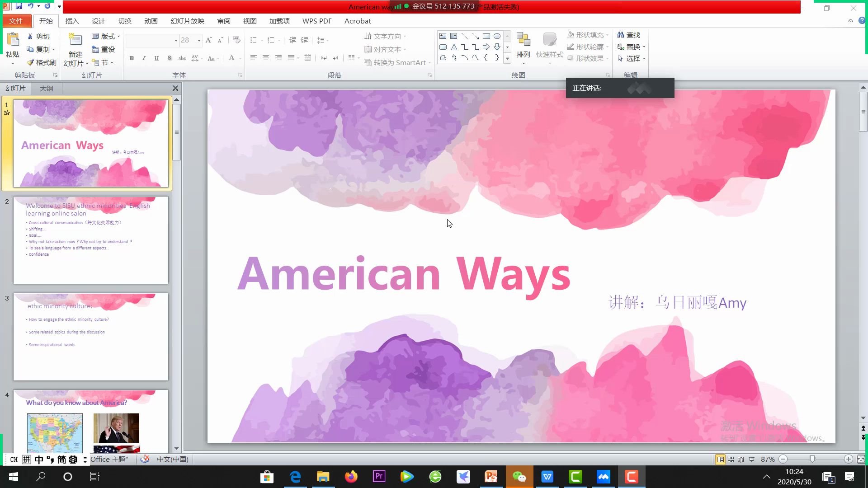Click zoom in plus button in status bar
The height and width of the screenshot is (488, 868).
point(849,459)
